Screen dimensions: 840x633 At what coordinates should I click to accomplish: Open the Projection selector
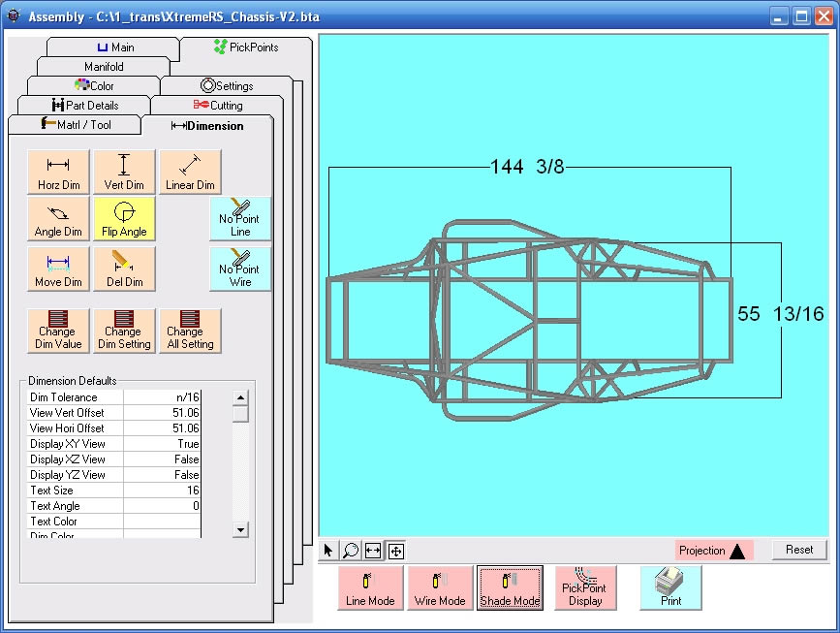click(713, 550)
